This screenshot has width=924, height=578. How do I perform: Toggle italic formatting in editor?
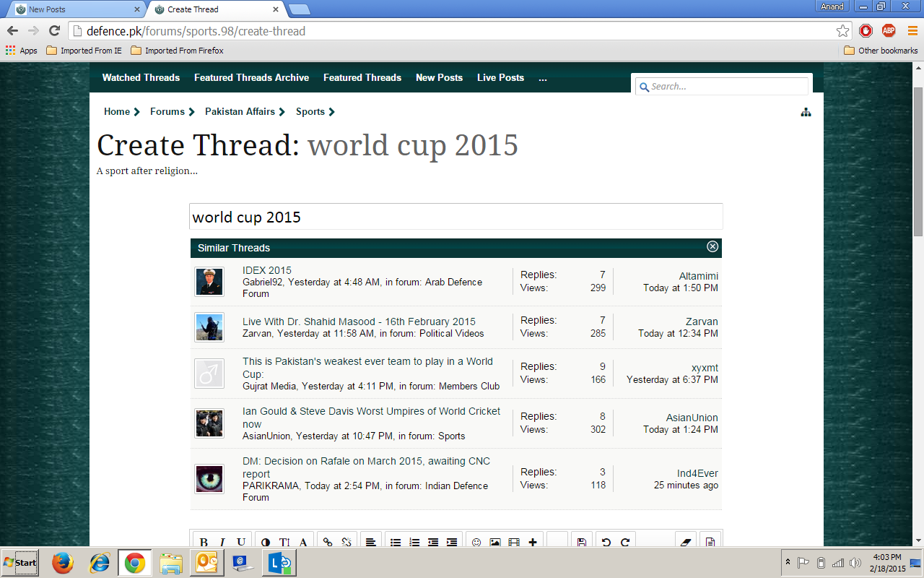tap(222, 542)
